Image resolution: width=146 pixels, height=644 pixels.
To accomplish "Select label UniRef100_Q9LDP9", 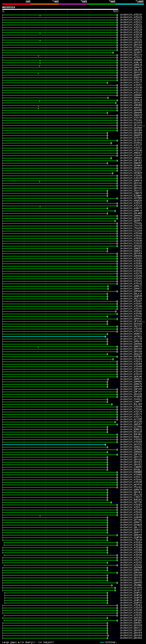I will (131, 70).
